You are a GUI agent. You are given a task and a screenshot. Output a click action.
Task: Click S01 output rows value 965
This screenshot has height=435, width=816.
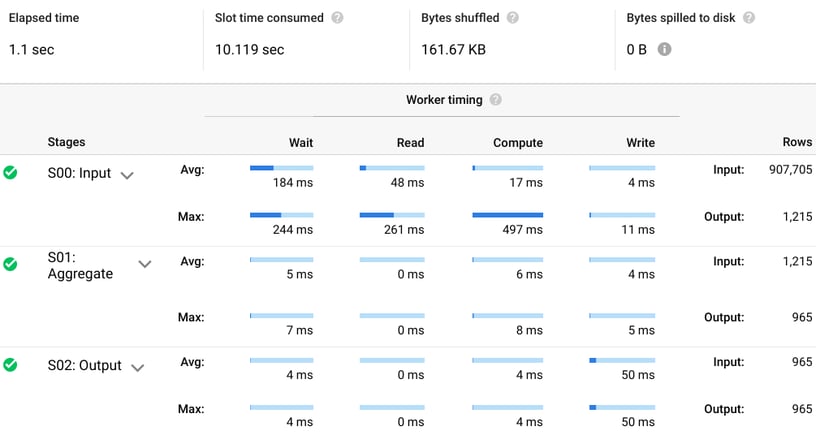802,317
